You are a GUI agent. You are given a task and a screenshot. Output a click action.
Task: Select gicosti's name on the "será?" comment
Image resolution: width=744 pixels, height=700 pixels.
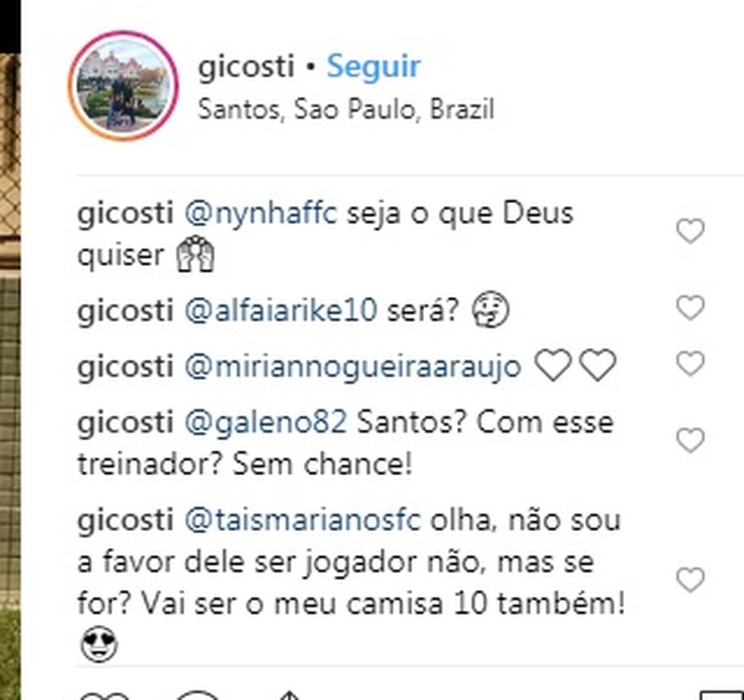tap(126, 311)
